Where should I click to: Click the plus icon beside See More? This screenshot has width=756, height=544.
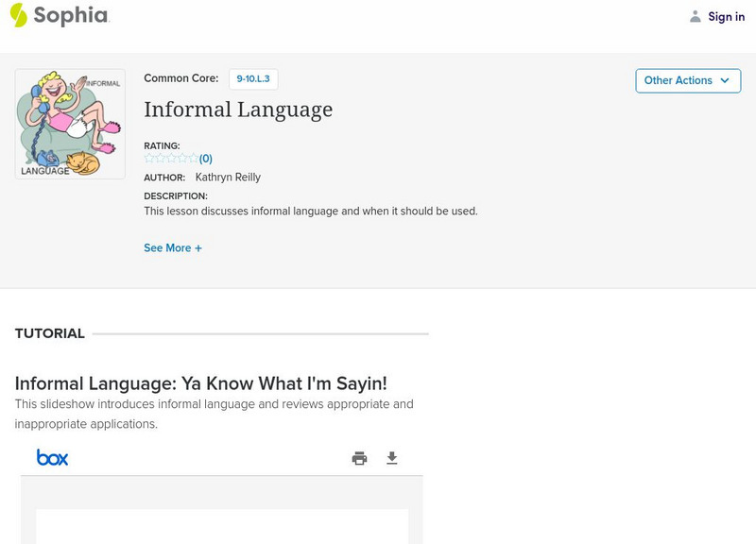(198, 248)
